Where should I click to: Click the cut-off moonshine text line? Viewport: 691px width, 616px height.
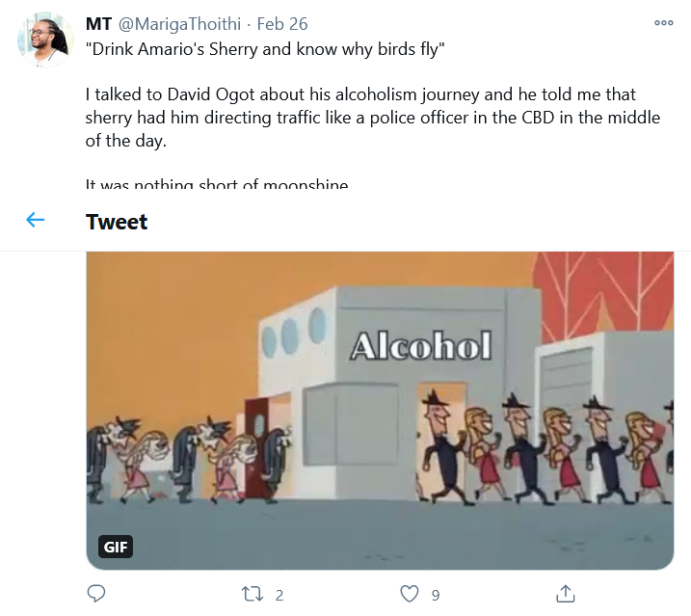click(217, 184)
